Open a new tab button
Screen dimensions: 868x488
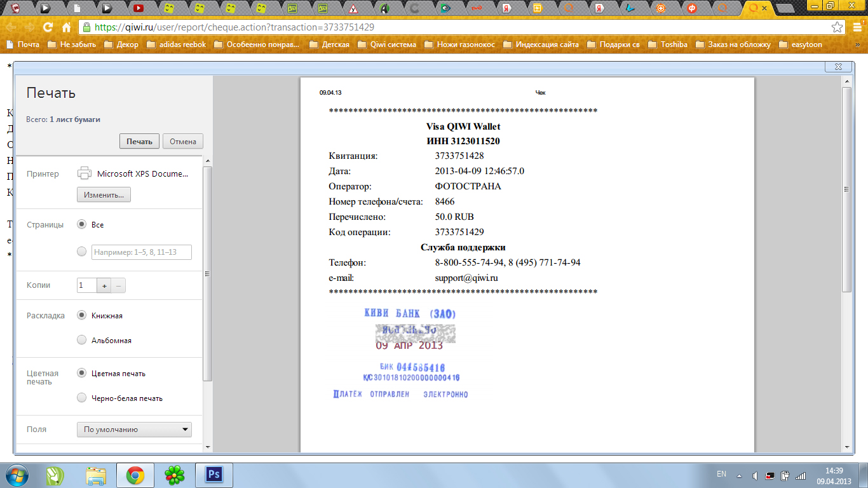tap(786, 8)
